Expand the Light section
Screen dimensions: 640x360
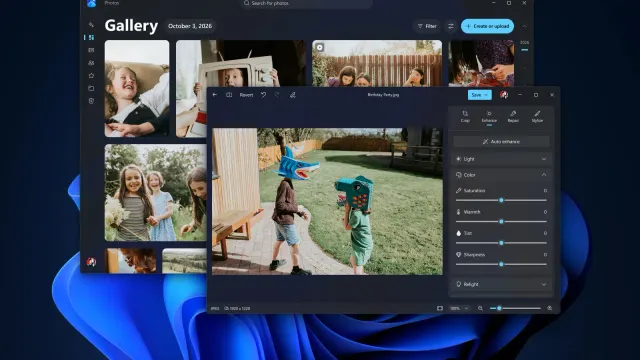[501, 159]
